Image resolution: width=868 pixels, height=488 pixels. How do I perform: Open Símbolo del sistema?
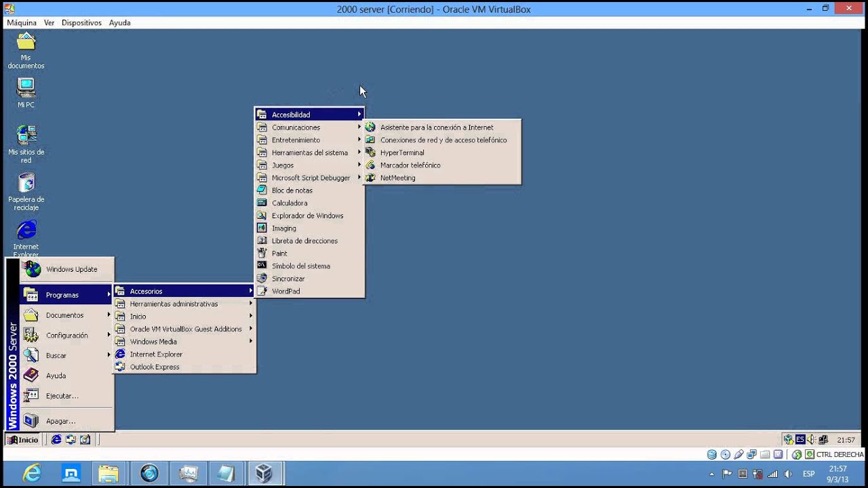309,266
